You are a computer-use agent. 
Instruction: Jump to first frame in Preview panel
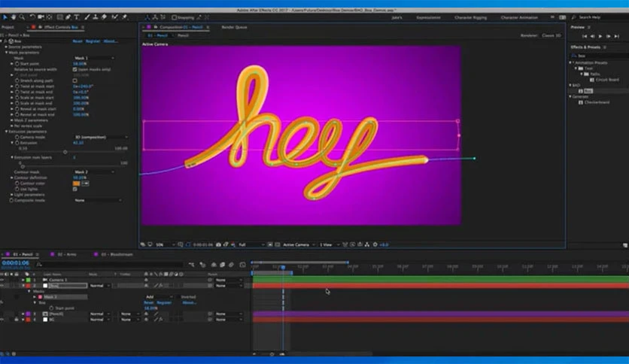(x=585, y=37)
